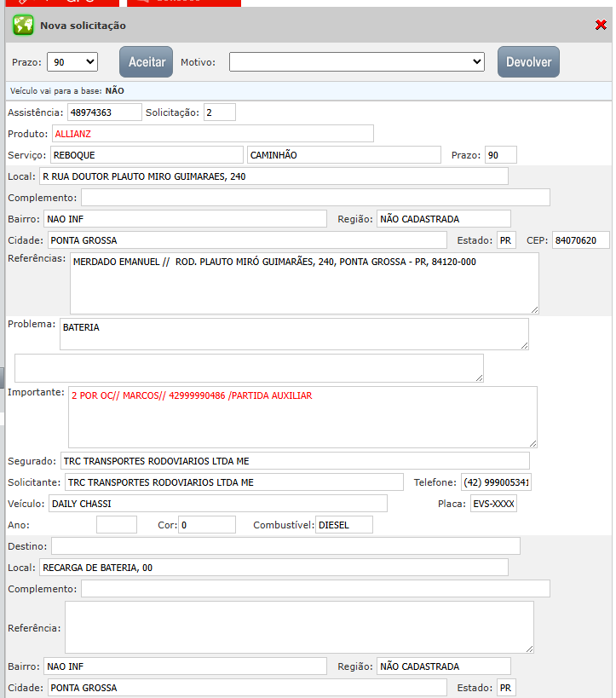Select the Telefone field
This screenshot has width=616, height=698.
[x=496, y=482]
